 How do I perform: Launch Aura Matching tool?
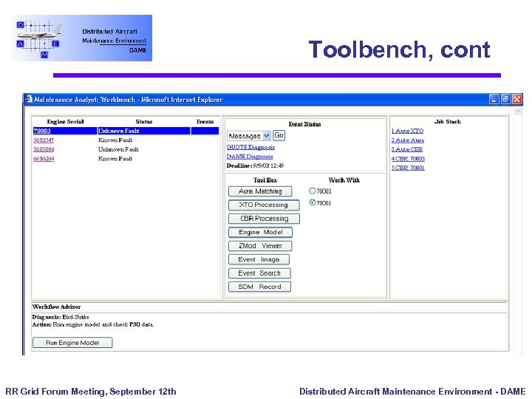click(x=260, y=191)
